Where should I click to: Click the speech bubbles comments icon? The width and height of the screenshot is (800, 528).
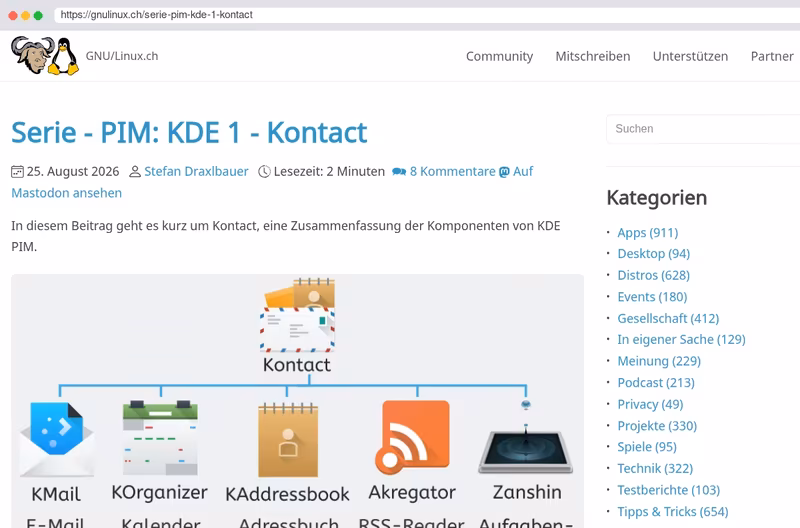399,172
